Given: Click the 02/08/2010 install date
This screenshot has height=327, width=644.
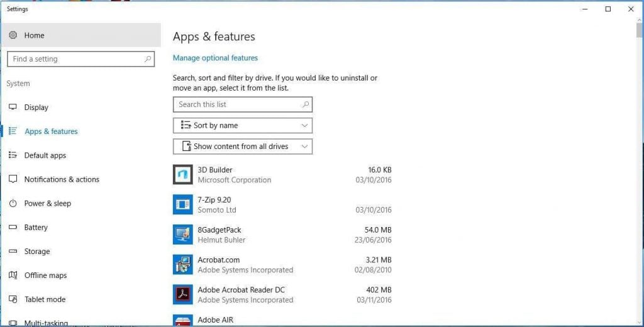Looking at the screenshot, I should click(x=373, y=270).
